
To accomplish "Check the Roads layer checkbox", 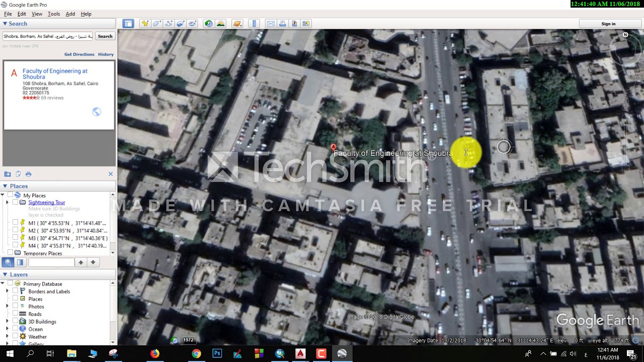I will click(15, 314).
